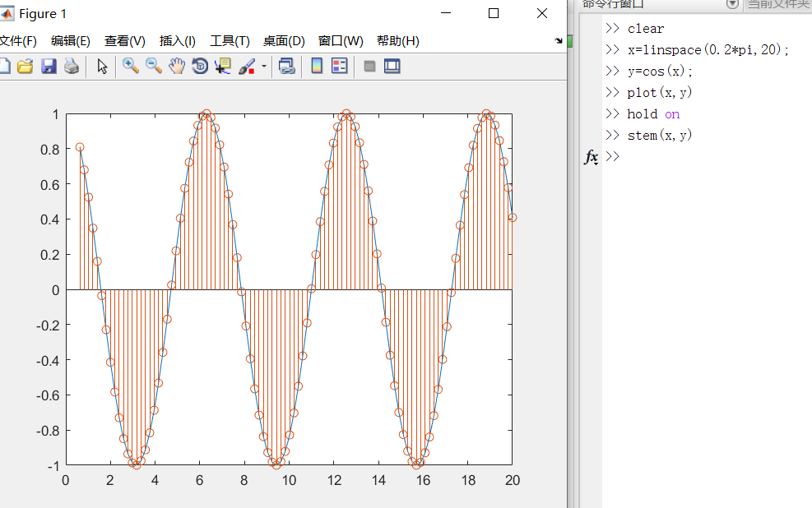Select the Zoom In tool
812x508 pixels.
[x=131, y=66]
